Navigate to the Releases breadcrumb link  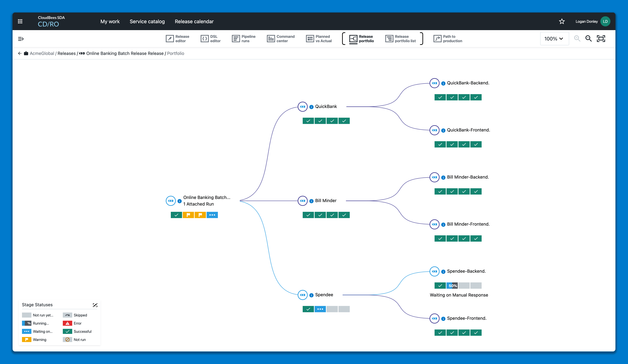coord(67,53)
